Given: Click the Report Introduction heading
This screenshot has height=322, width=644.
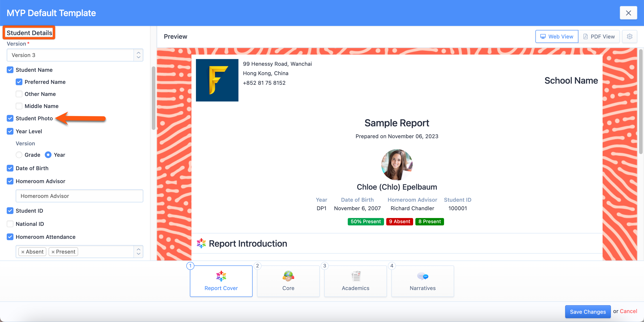Looking at the screenshot, I should point(248,243).
